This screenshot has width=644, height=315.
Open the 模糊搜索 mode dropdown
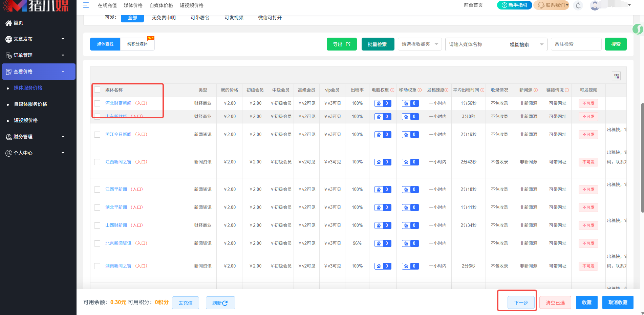[527, 44]
